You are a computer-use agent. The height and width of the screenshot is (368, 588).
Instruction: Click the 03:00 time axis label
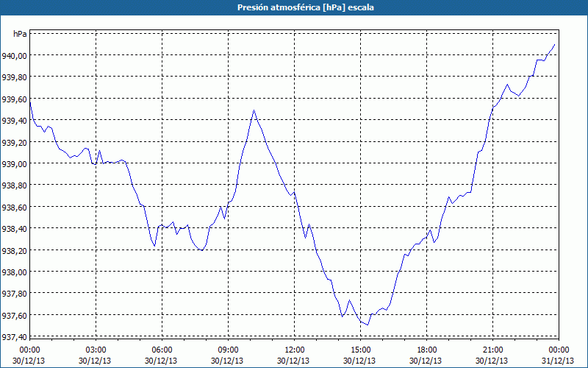[x=96, y=350]
